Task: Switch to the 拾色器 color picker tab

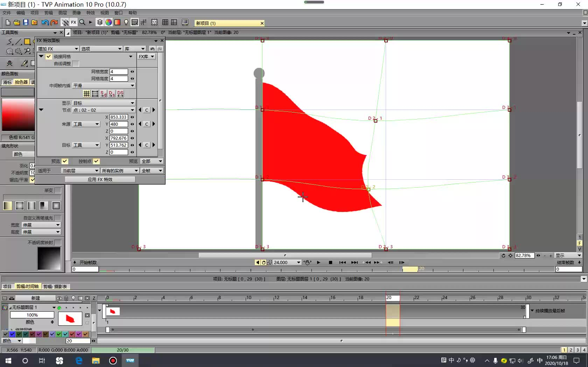Action: point(21,82)
